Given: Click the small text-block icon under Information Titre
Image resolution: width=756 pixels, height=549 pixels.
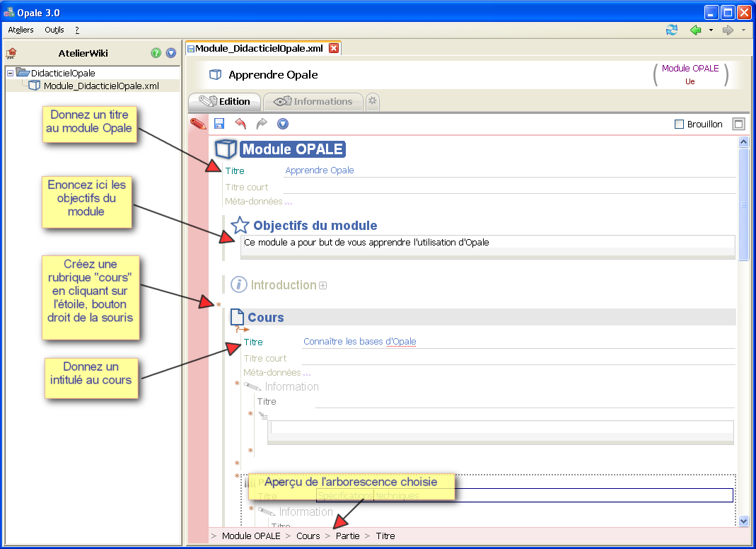Looking at the screenshot, I should click(263, 415).
